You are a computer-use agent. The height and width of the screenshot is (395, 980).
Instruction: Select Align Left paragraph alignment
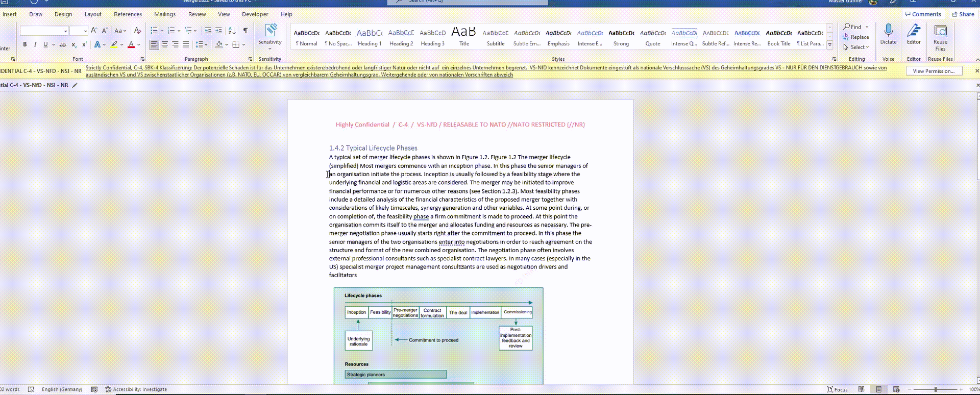(x=154, y=45)
